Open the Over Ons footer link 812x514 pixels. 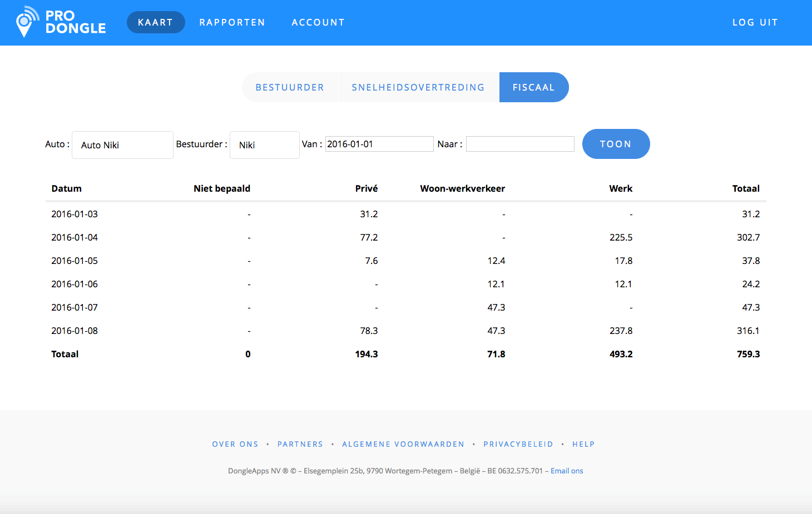[x=235, y=444]
